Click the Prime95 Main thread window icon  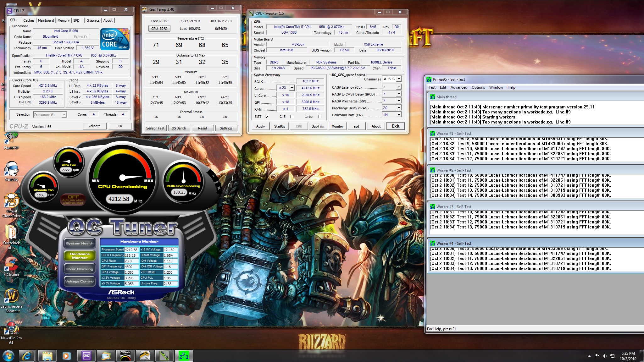pyautogui.click(x=433, y=97)
